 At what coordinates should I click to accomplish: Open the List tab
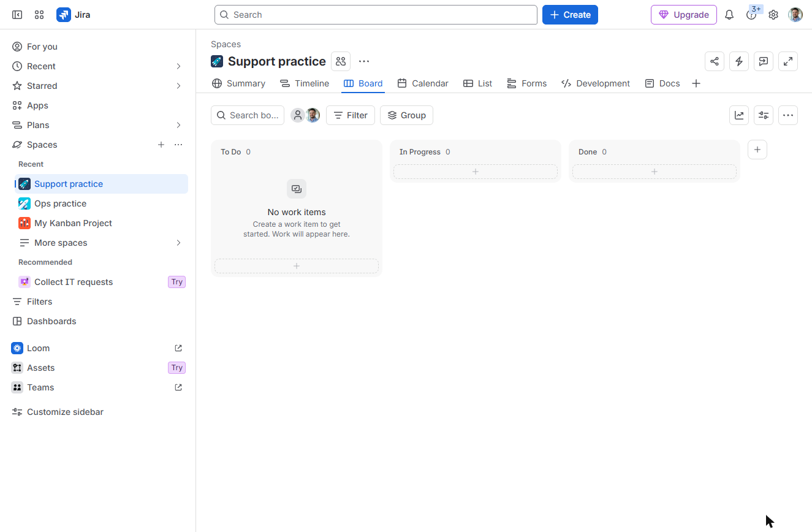(x=477, y=83)
